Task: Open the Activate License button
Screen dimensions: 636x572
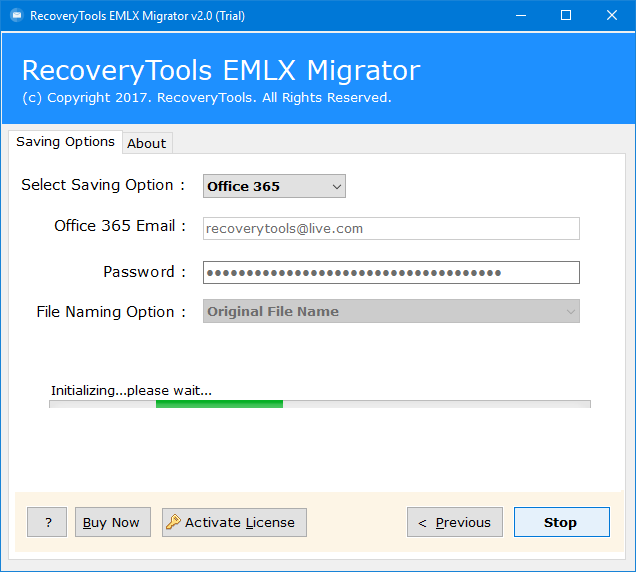Action: pos(234,522)
